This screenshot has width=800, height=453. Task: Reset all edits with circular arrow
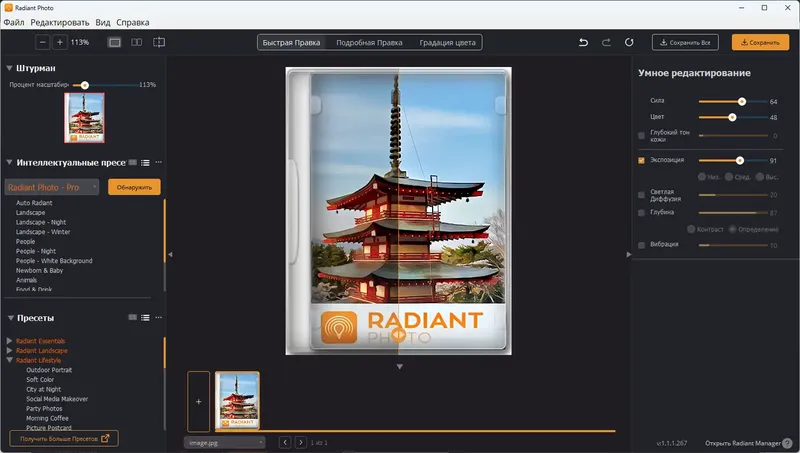click(x=628, y=43)
